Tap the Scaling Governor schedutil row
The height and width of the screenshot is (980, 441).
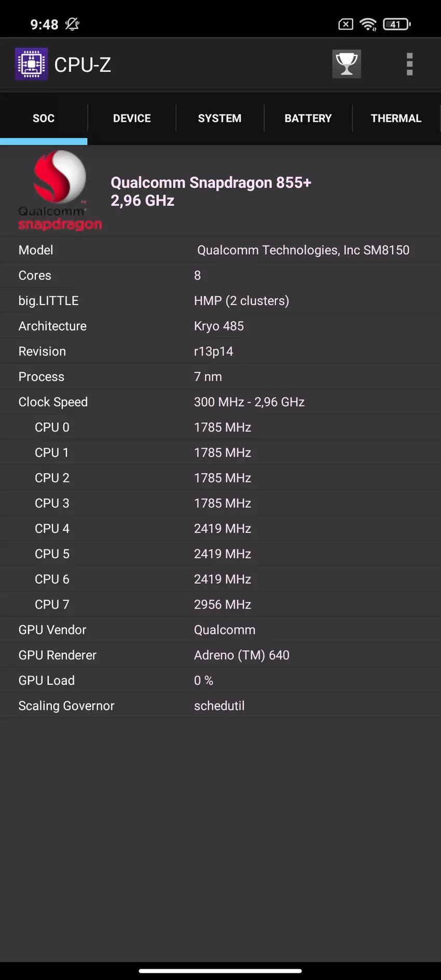pos(220,706)
